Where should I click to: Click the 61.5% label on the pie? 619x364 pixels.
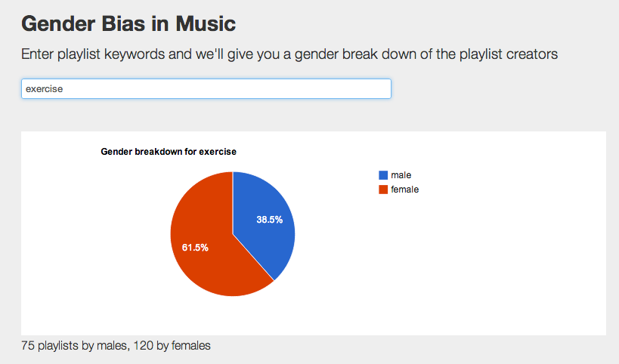coord(195,247)
